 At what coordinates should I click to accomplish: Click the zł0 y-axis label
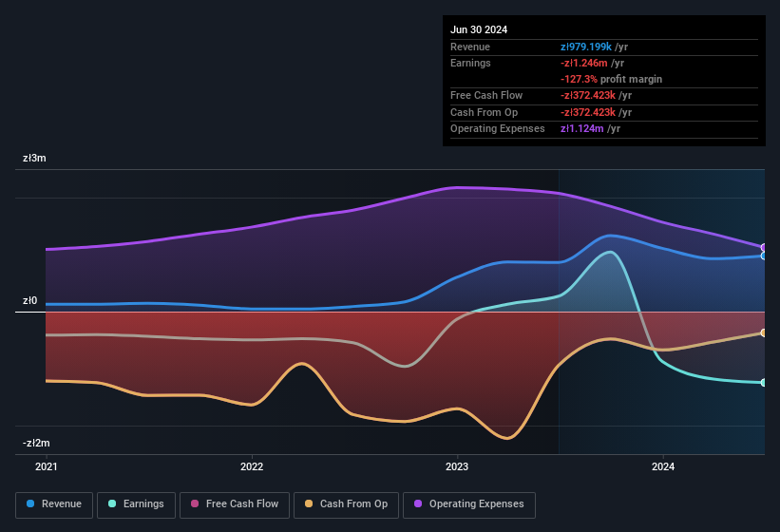29,300
